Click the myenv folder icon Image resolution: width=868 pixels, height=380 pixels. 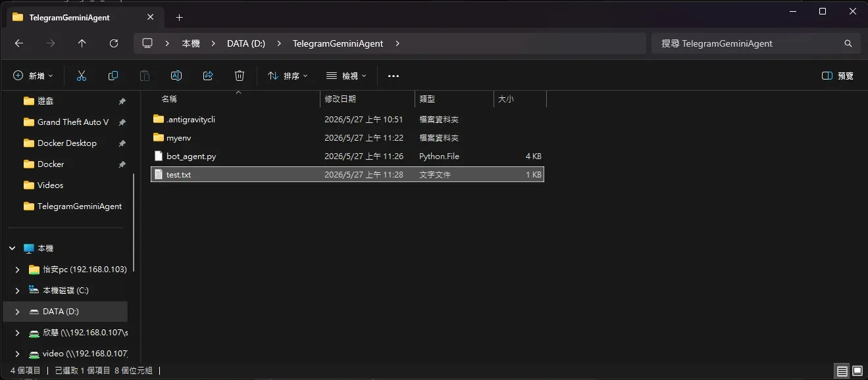click(x=158, y=137)
